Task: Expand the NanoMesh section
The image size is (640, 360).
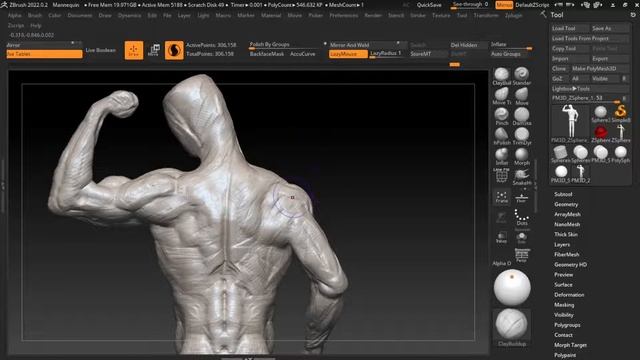Action: [x=567, y=224]
